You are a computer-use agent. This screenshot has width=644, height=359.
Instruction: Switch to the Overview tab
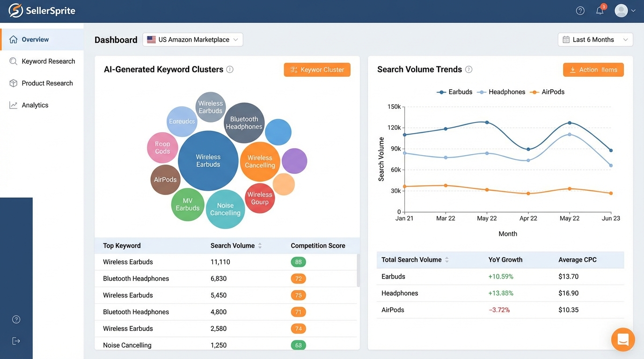click(x=35, y=39)
